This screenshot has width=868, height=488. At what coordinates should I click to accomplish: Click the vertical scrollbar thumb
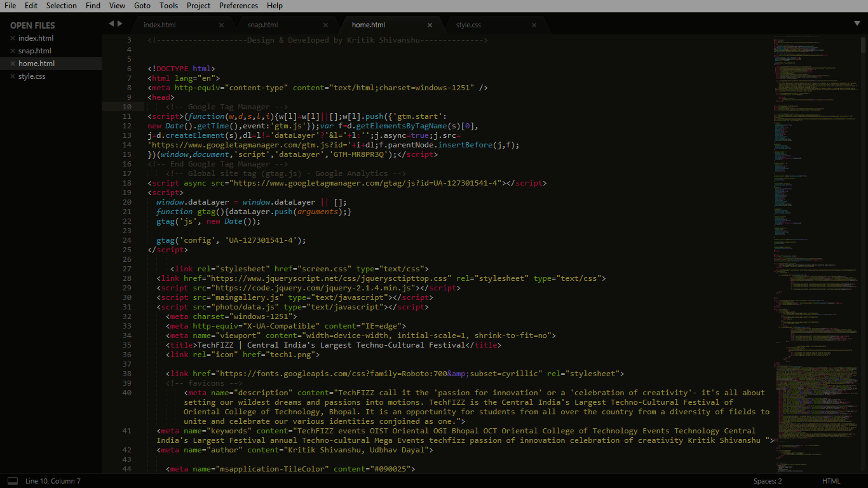point(863,44)
